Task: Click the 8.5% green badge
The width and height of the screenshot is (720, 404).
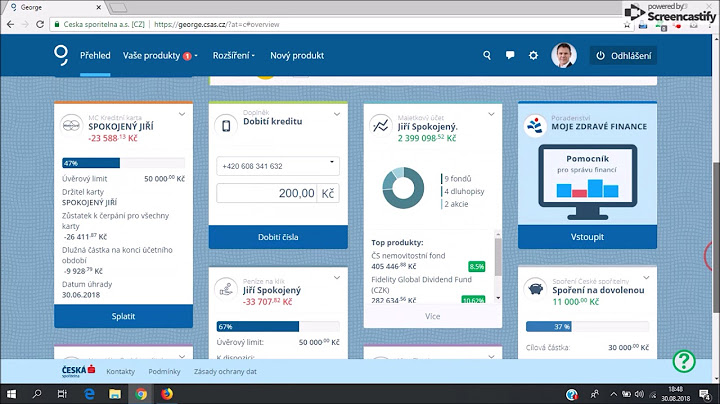Action: pyautogui.click(x=477, y=266)
